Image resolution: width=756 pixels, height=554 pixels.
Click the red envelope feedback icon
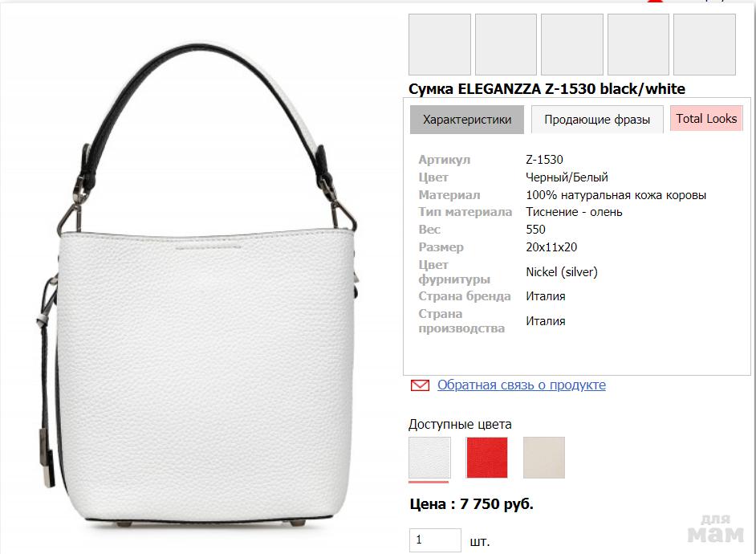pos(420,385)
